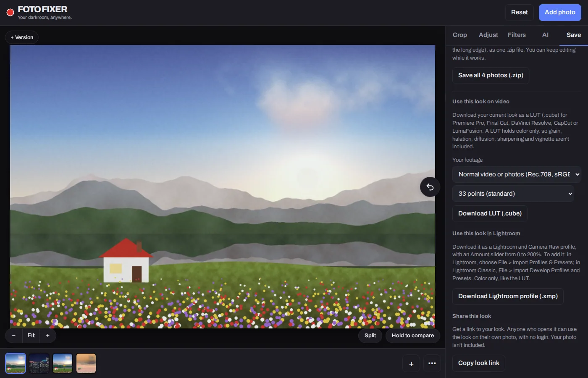Click the "Your darkroom, anywhere." tagline
The width and height of the screenshot is (588, 378).
pos(45,18)
